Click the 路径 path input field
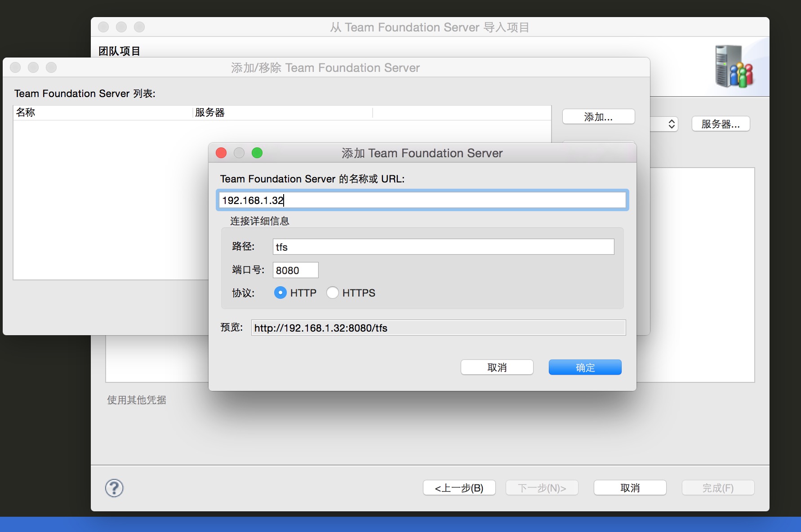801x532 pixels. coord(443,247)
